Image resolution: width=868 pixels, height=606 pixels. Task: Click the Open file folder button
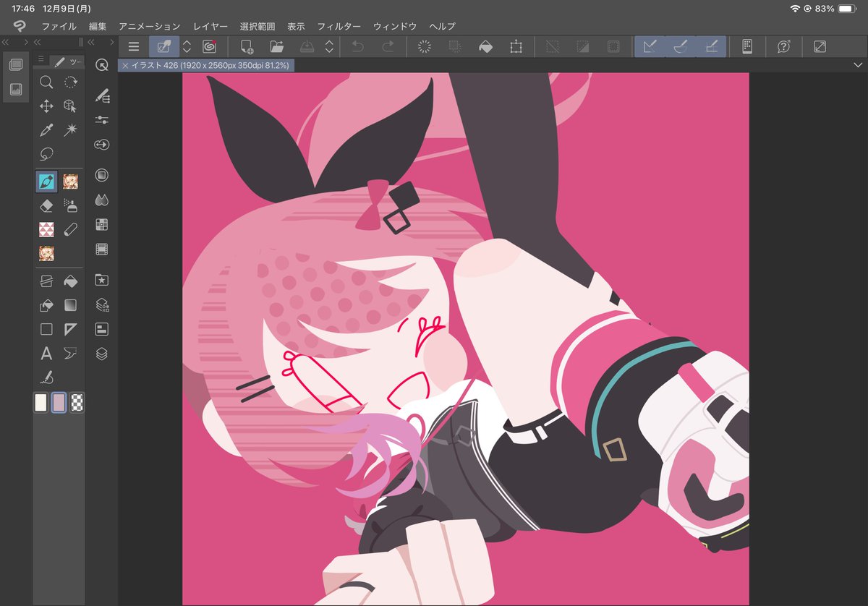pyautogui.click(x=277, y=47)
